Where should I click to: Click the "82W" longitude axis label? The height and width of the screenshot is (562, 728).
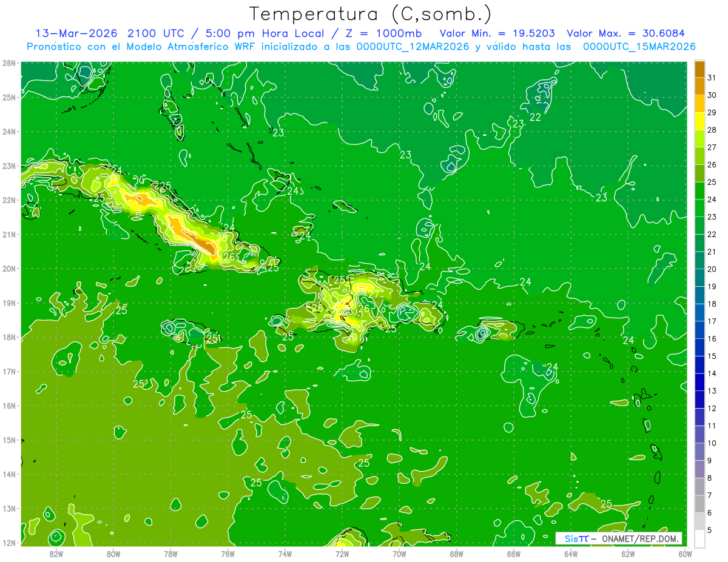coord(56,553)
